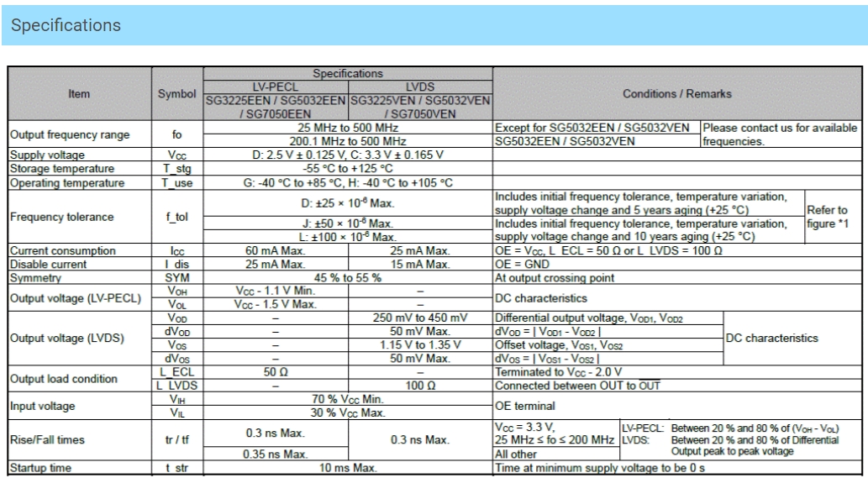Viewport: 868px width, 478px height.
Task: Click 'Terminated to Vcc - 2.0 V' remark
Action: pyautogui.click(x=558, y=372)
